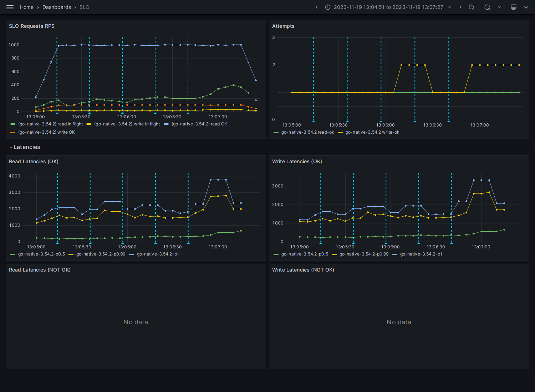Expand the top-right chevron menu
Image resolution: width=535 pixels, height=392 pixels.
tap(526, 7)
